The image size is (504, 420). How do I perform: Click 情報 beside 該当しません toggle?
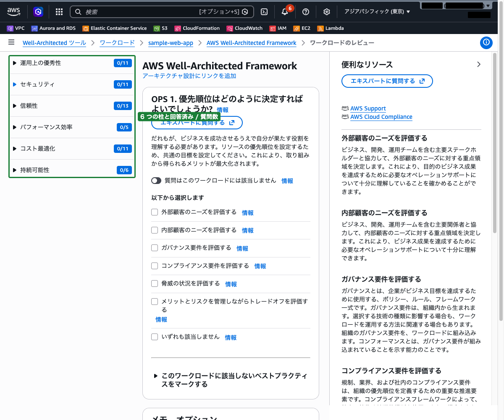click(x=287, y=181)
